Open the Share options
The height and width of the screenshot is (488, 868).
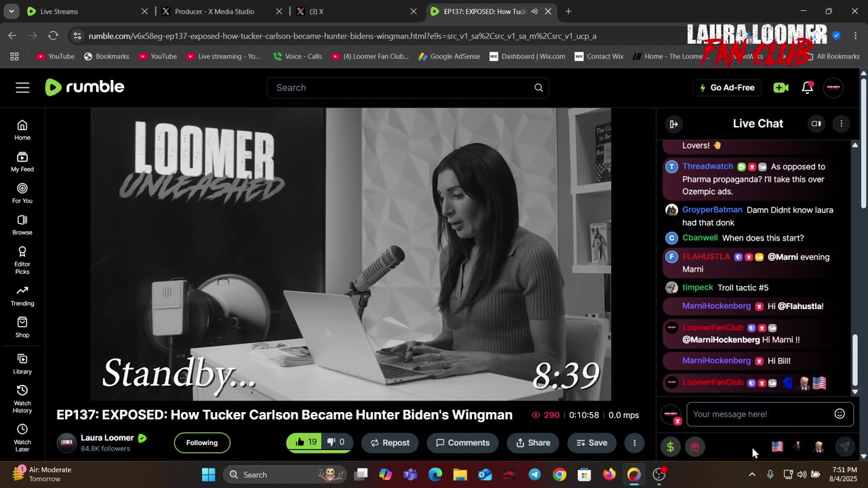pos(533,443)
